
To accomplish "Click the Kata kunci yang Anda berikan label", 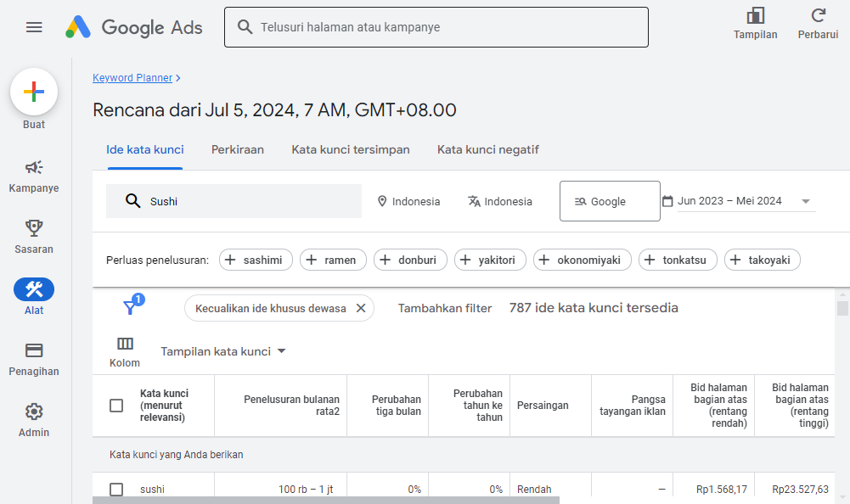I will [x=176, y=455].
